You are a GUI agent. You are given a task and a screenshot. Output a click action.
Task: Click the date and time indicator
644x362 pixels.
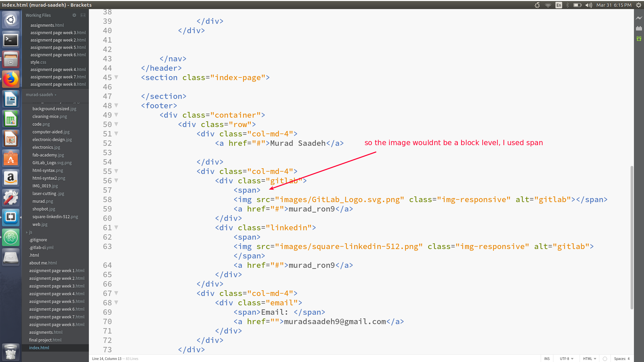(x=614, y=5)
